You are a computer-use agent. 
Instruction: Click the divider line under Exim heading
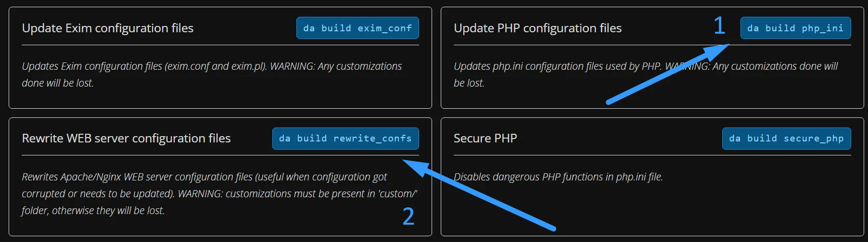[x=220, y=45]
